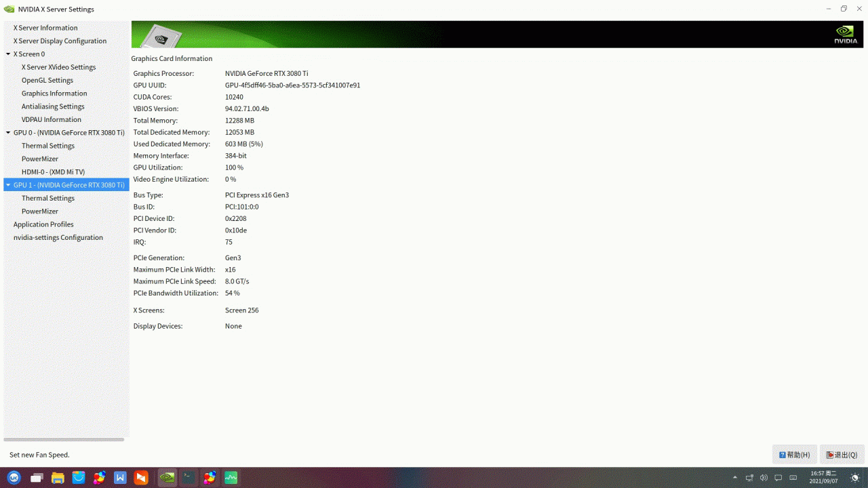Click Maximum PCIe Link Speed 8.0 GT/s
Image resolution: width=868 pixels, height=488 pixels.
coord(237,281)
